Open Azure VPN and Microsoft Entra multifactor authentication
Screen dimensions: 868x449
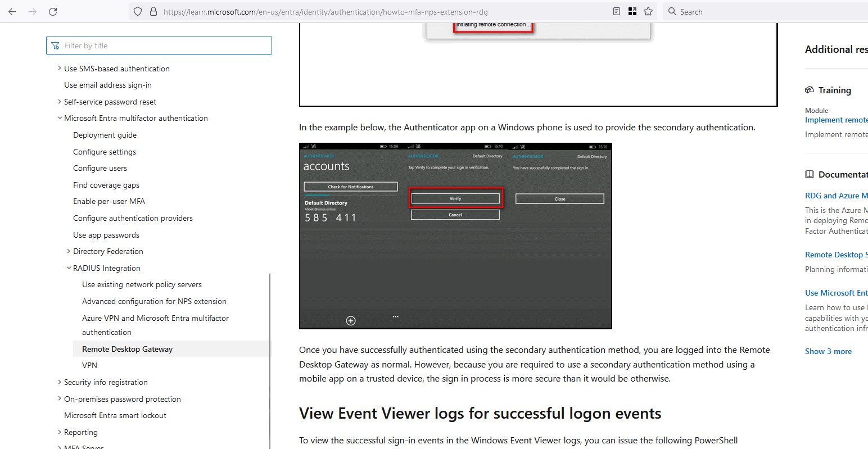click(x=155, y=325)
